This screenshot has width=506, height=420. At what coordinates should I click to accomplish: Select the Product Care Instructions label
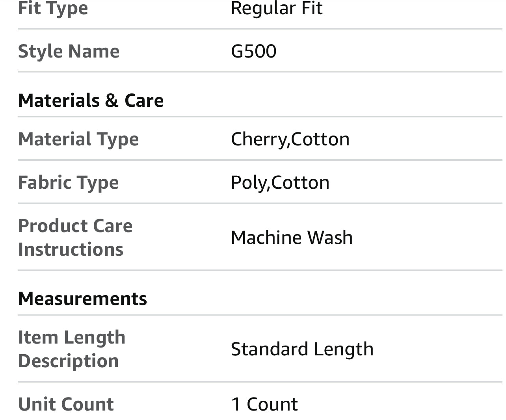point(75,238)
